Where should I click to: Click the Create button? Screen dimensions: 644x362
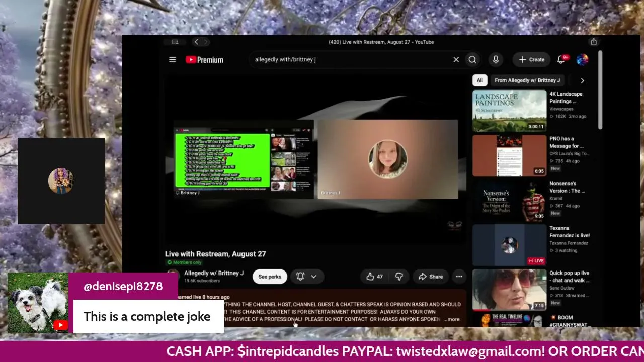tap(532, 60)
